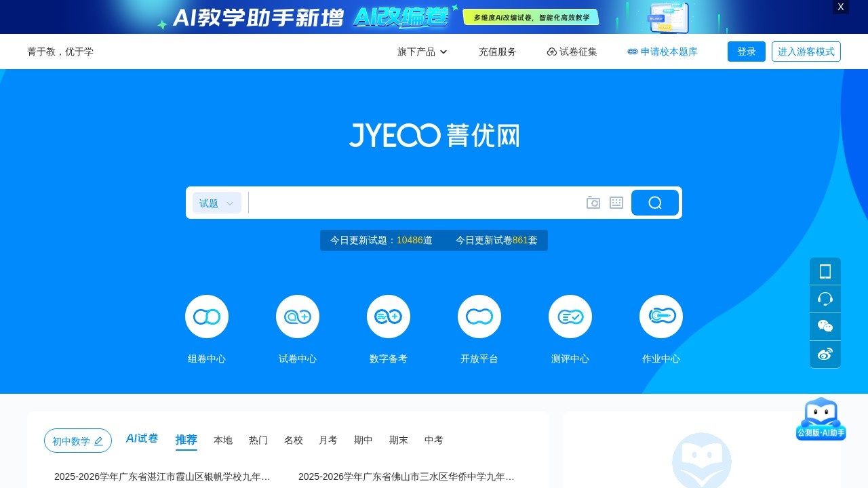Select the 试卷中心 icon
The width and height of the screenshot is (868, 488).
297,316
